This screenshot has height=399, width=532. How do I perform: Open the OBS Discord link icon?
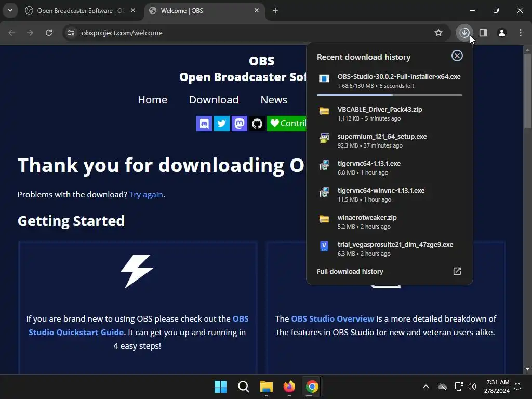click(204, 124)
